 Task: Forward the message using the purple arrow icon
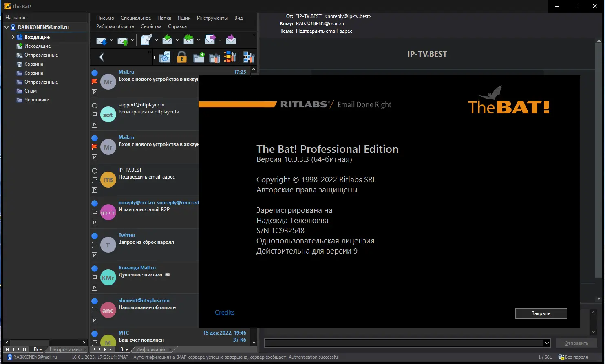point(209,40)
